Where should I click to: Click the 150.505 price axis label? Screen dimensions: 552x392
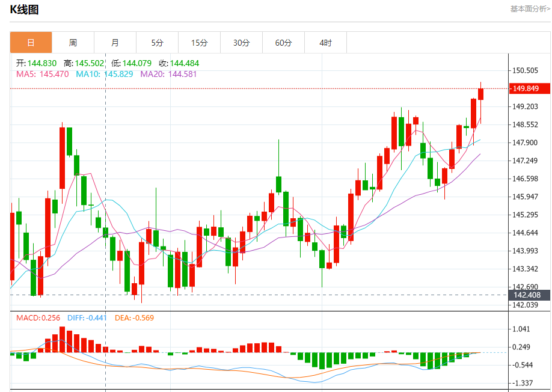tap(525, 70)
